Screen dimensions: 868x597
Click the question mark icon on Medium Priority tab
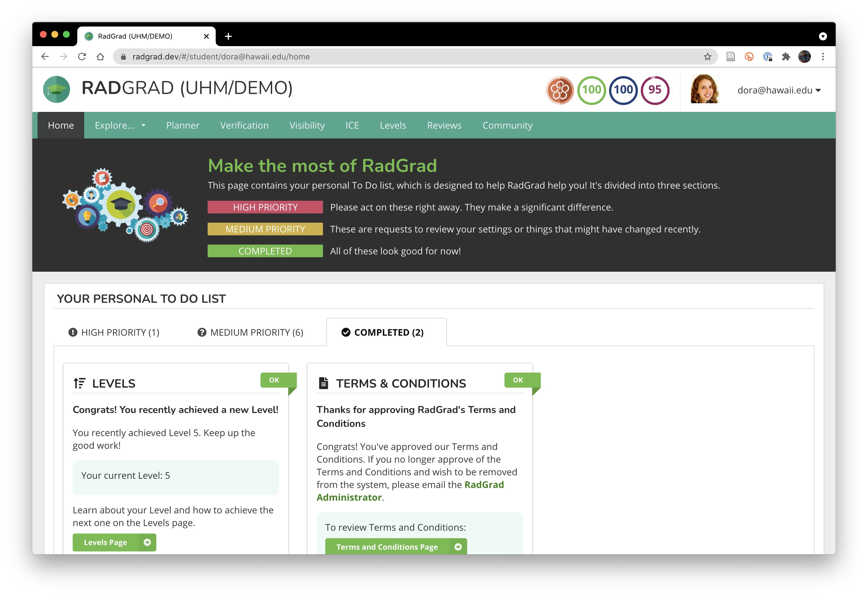202,332
